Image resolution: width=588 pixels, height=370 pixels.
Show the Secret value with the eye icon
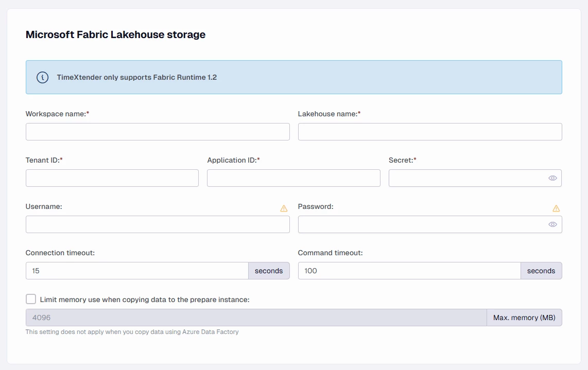pos(552,178)
